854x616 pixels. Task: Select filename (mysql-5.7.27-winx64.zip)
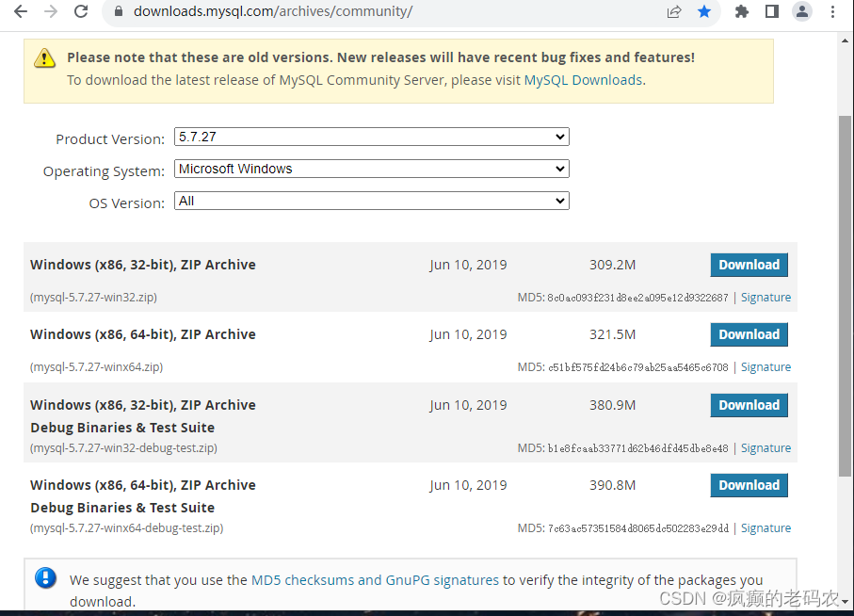[96, 367]
